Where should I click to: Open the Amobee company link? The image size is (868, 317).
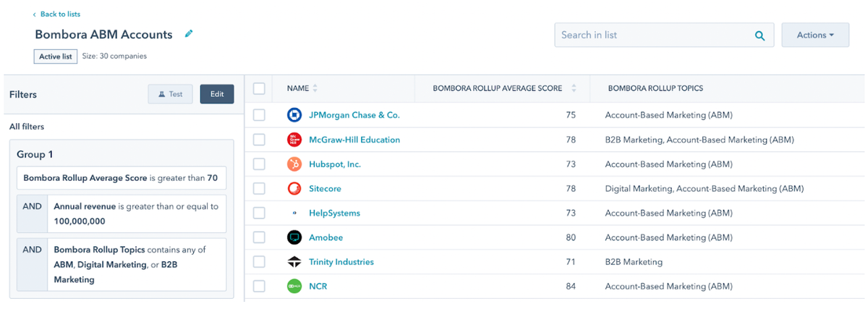pos(325,237)
